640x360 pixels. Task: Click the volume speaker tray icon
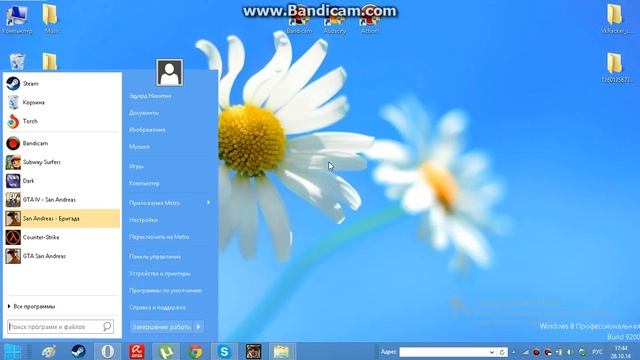tap(570, 352)
